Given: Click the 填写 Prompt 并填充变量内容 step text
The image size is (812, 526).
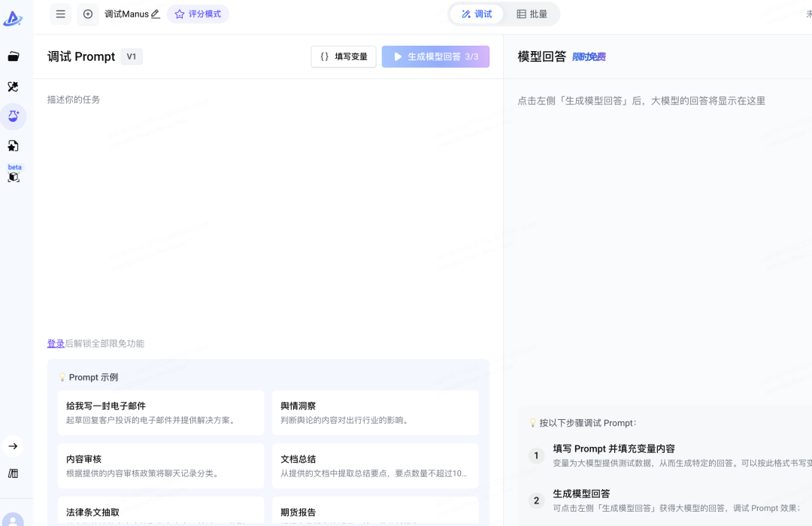Looking at the screenshot, I should [614, 448].
